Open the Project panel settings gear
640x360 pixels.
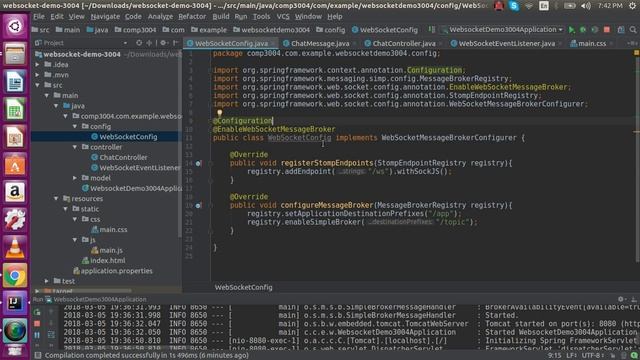163,43
